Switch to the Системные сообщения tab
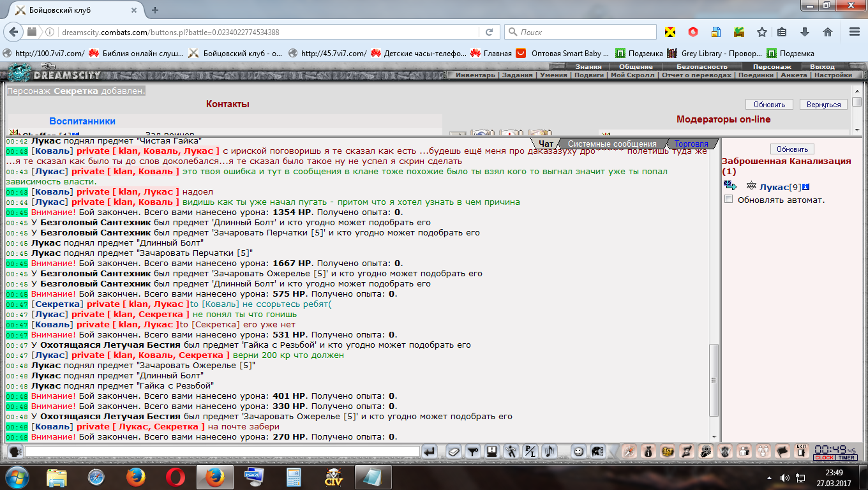 pos(611,144)
